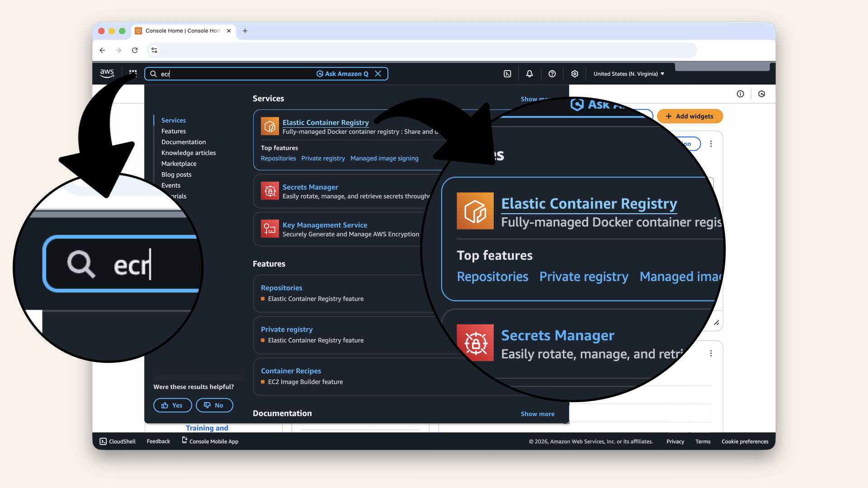The height and width of the screenshot is (488, 868).
Task: Open the help question mark icon
Action: point(552,74)
